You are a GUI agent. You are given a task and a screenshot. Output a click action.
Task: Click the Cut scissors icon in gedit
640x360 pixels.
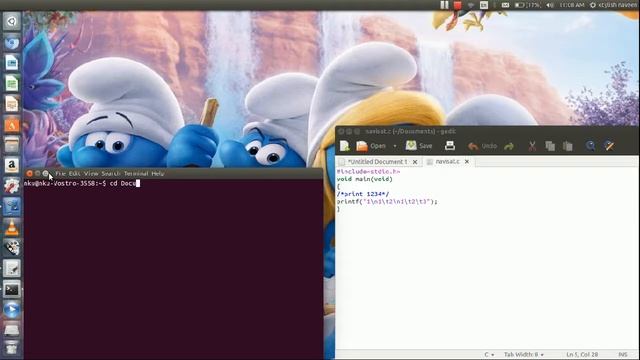tap(532, 146)
